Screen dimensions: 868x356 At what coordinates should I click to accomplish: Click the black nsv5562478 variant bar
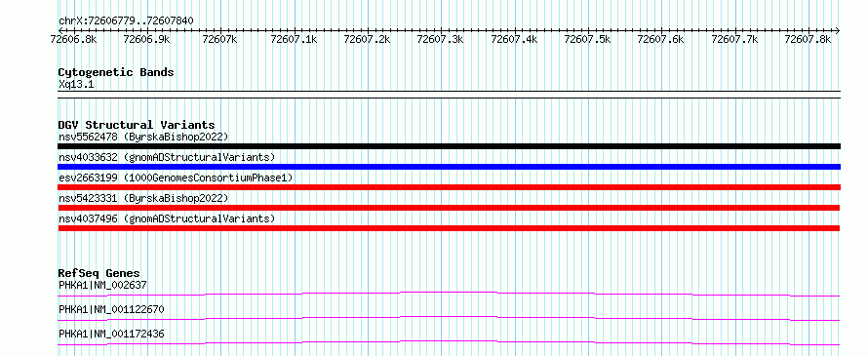tap(449, 146)
